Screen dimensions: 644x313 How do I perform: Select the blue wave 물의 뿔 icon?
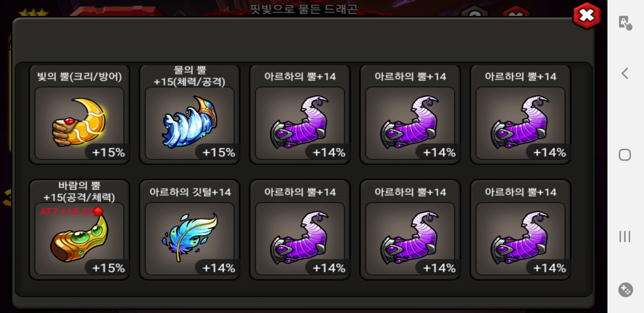pos(190,122)
